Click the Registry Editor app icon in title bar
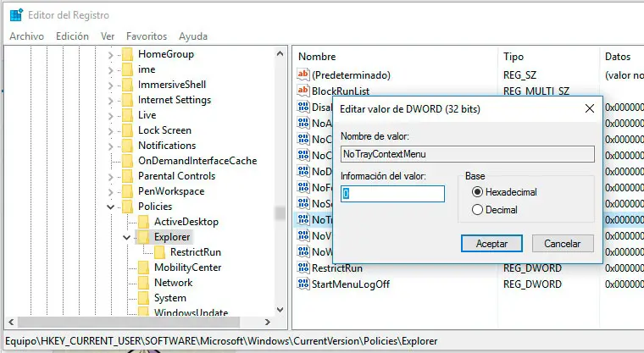644x353 pixels. 16,14
